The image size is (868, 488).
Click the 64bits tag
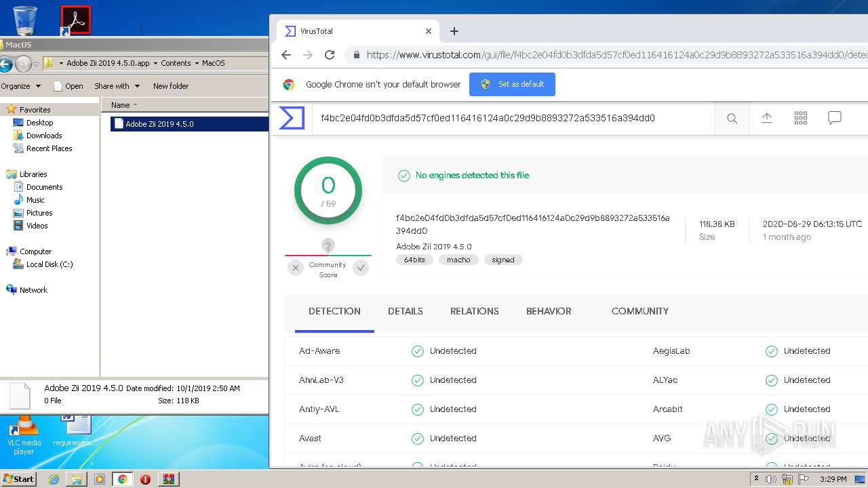click(x=414, y=260)
